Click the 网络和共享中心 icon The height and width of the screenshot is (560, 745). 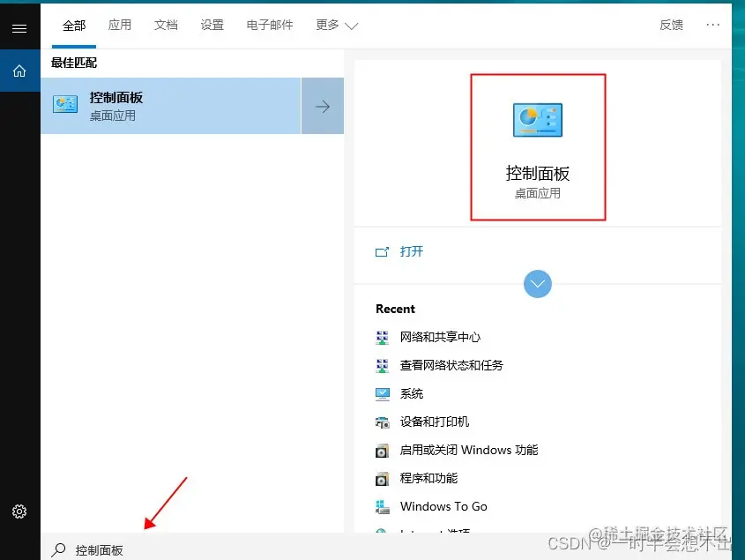click(x=382, y=337)
